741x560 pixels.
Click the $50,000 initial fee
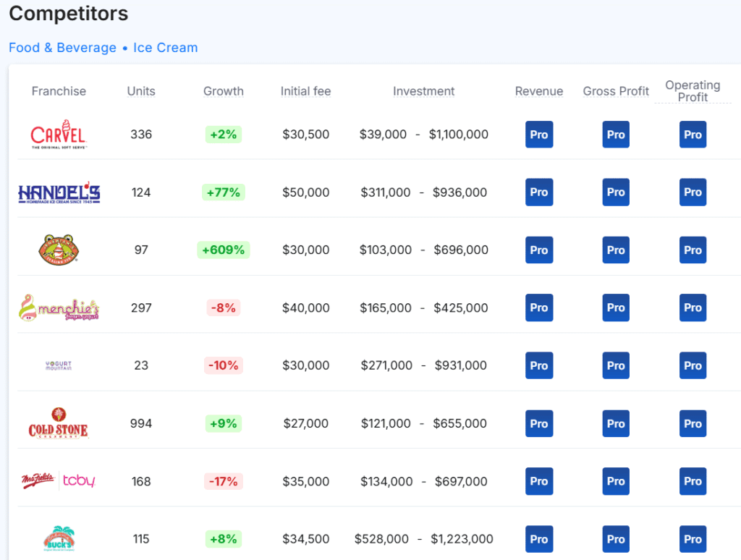point(306,192)
